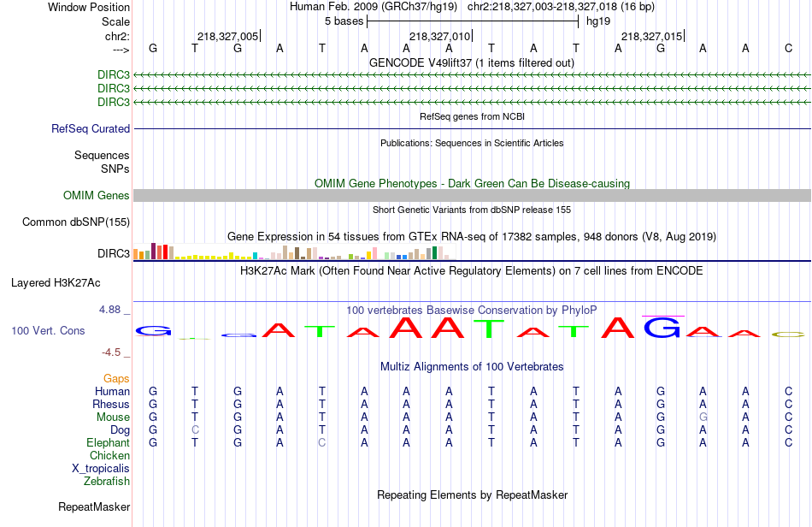Image resolution: width=812 pixels, height=527 pixels.
Task: Click the SNPs subtrack label
Action: (115, 169)
